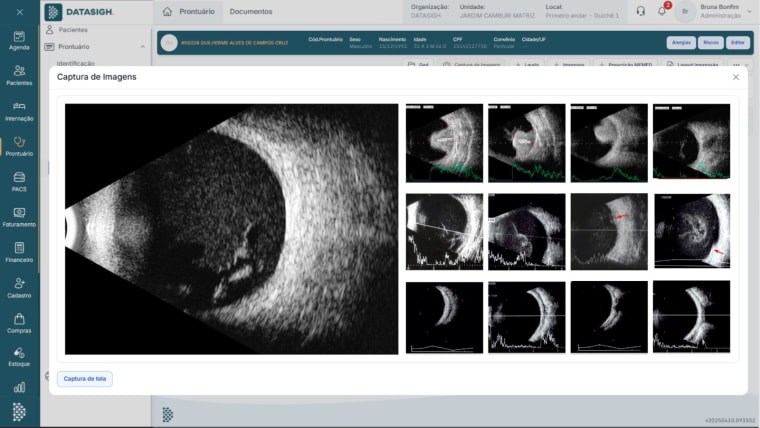Screen dimensions: 760x428
Task: Open the Pacientes sidebar icon
Action: [x=19, y=76]
